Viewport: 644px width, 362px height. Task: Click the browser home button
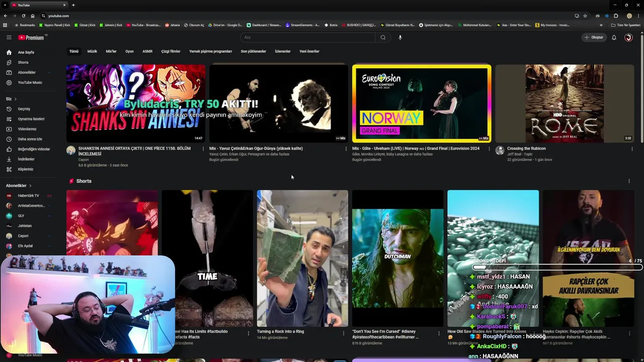coord(33,16)
